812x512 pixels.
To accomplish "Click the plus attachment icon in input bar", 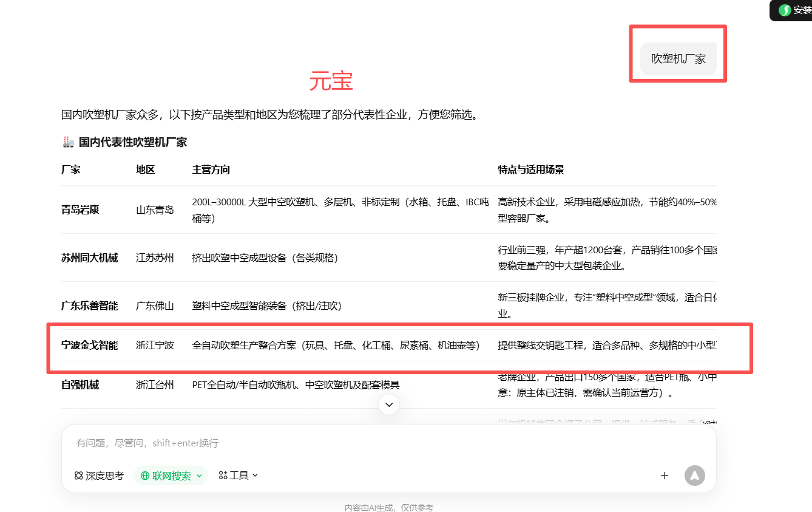I will point(665,476).
